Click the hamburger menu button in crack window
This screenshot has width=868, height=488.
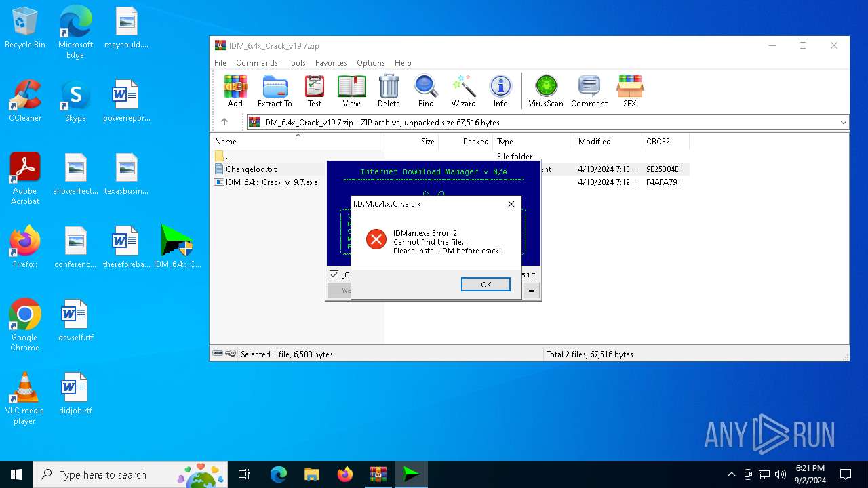pyautogui.click(x=532, y=291)
